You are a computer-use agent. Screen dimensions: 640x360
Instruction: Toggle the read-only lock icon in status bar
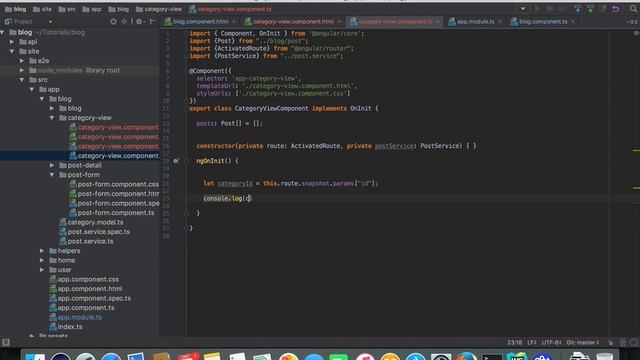pos(611,342)
